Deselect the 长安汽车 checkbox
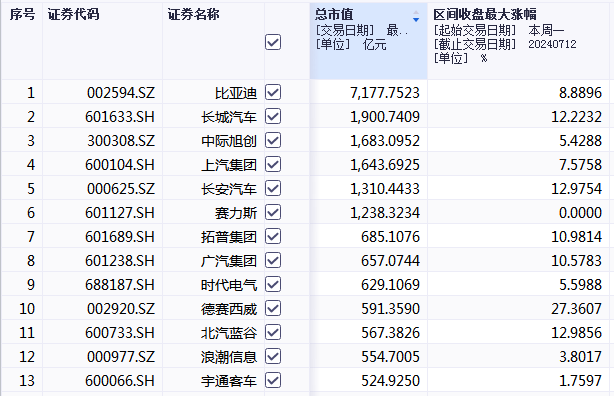Viewport: 614px width, 396px height. [x=273, y=188]
